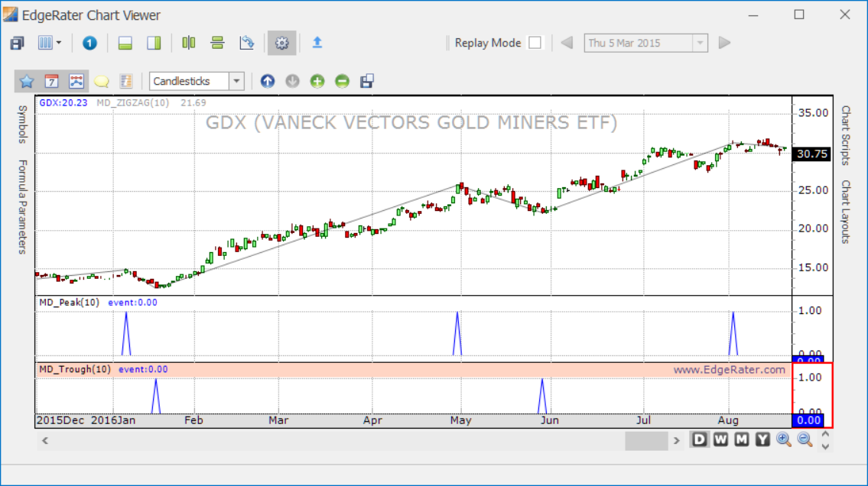This screenshot has width=868, height=486.
Task: Expand the Candlesticks dropdown arrow
Action: coord(236,81)
